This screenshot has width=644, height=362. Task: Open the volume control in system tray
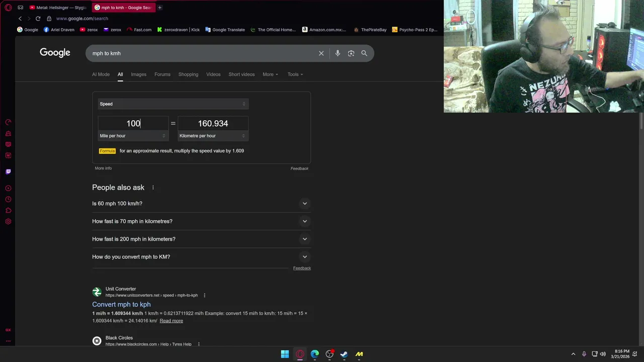[x=603, y=354]
